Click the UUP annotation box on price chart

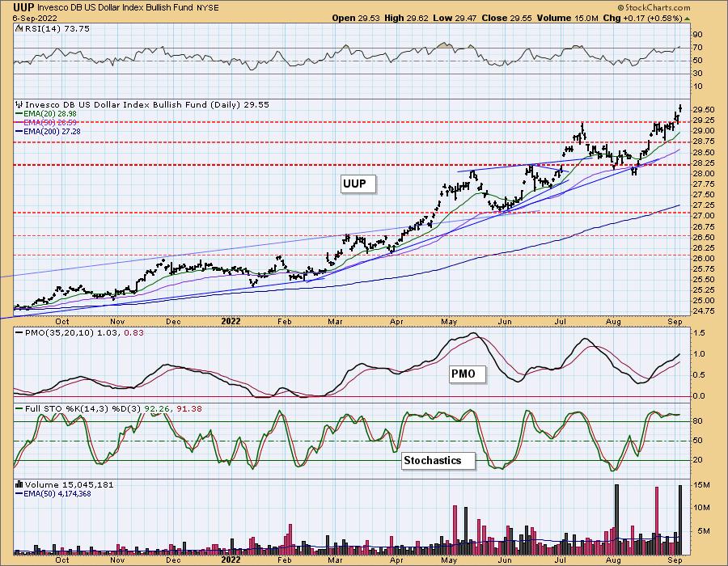tap(358, 184)
